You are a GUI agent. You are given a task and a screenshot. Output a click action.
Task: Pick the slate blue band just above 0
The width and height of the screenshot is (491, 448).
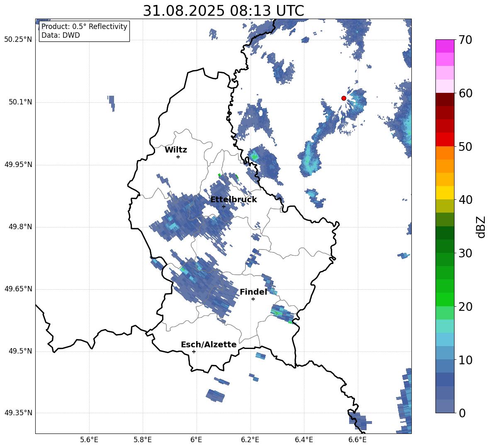[x=445, y=406]
